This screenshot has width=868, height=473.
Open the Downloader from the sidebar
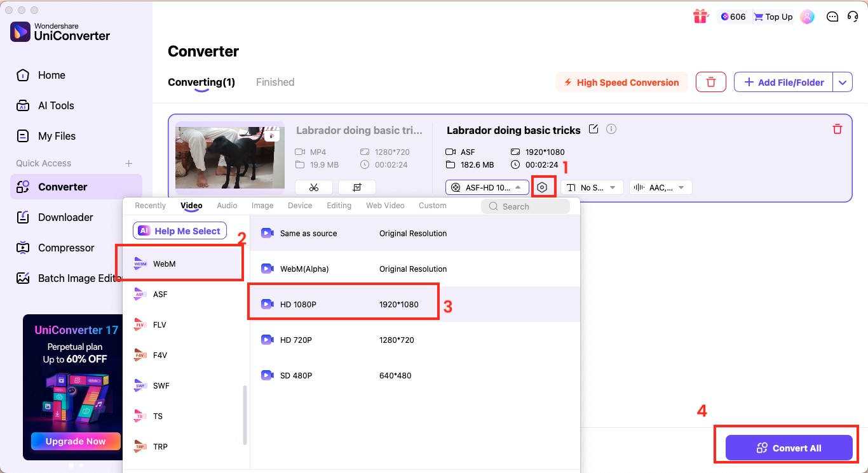(x=64, y=217)
